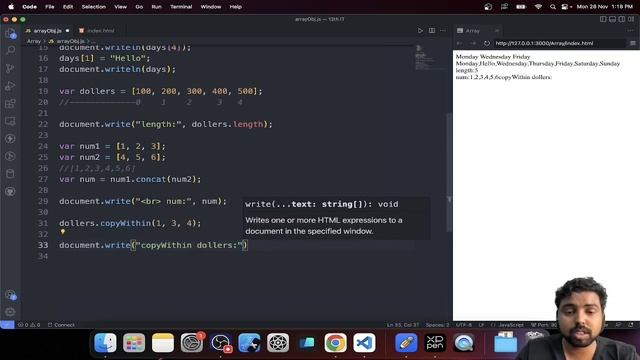
Task: Open Control Center in menu bar
Action: 565,7
